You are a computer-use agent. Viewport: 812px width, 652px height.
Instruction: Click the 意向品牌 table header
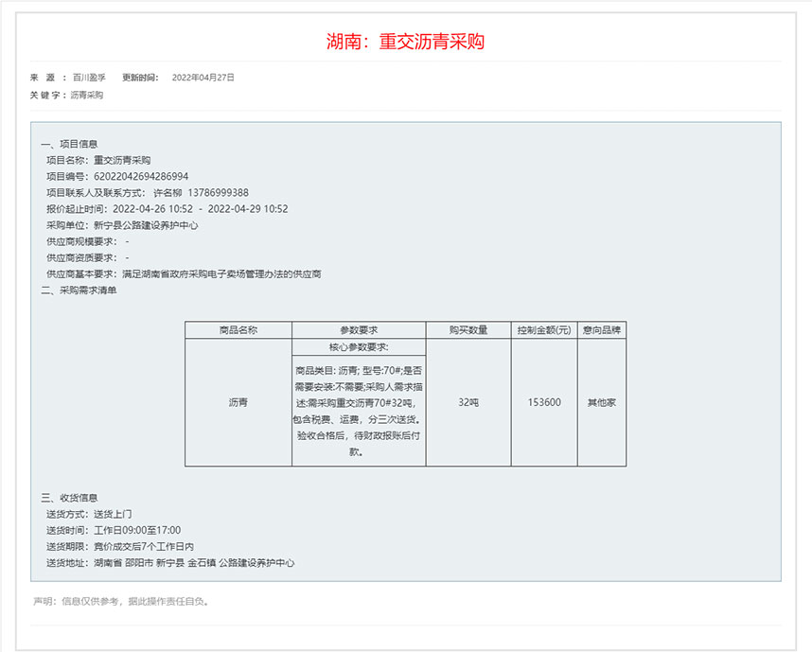(x=601, y=330)
